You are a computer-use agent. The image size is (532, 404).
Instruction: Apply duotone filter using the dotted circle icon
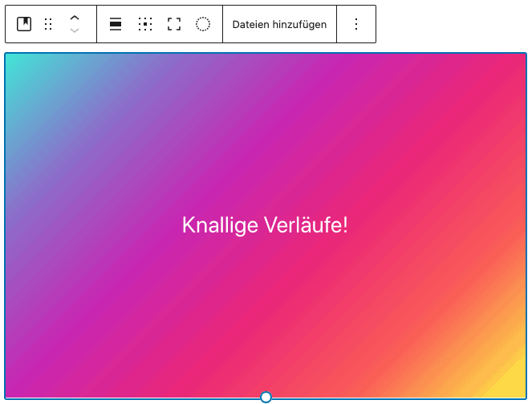[x=203, y=24]
